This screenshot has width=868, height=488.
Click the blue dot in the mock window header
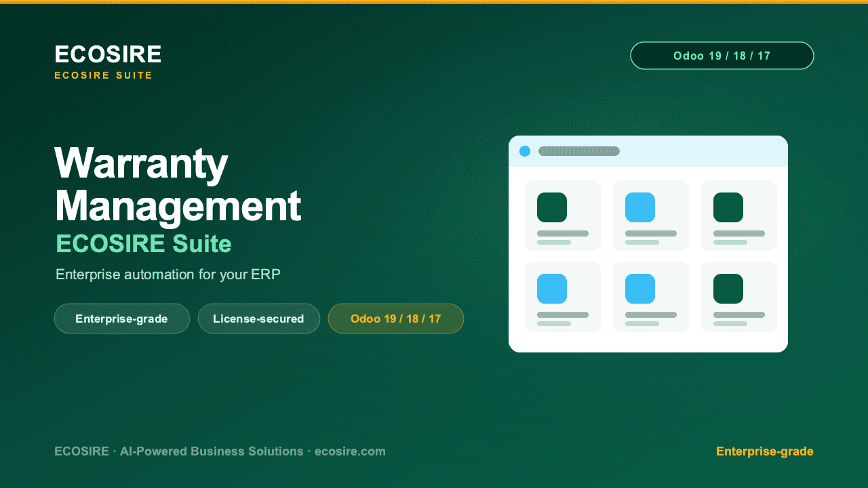coord(525,151)
